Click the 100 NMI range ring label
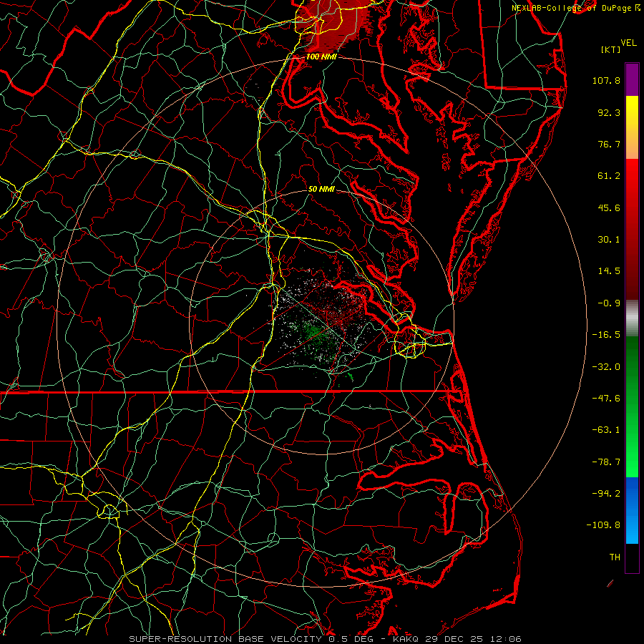Image resolution: width=644 pixels, height=644 pixels. [x=321, y=57]
